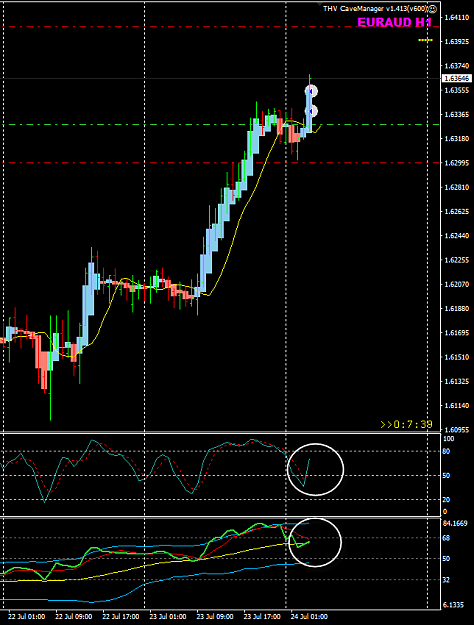
Task: Click the 80 level on stochastic scale
Action: pos(446,452)
